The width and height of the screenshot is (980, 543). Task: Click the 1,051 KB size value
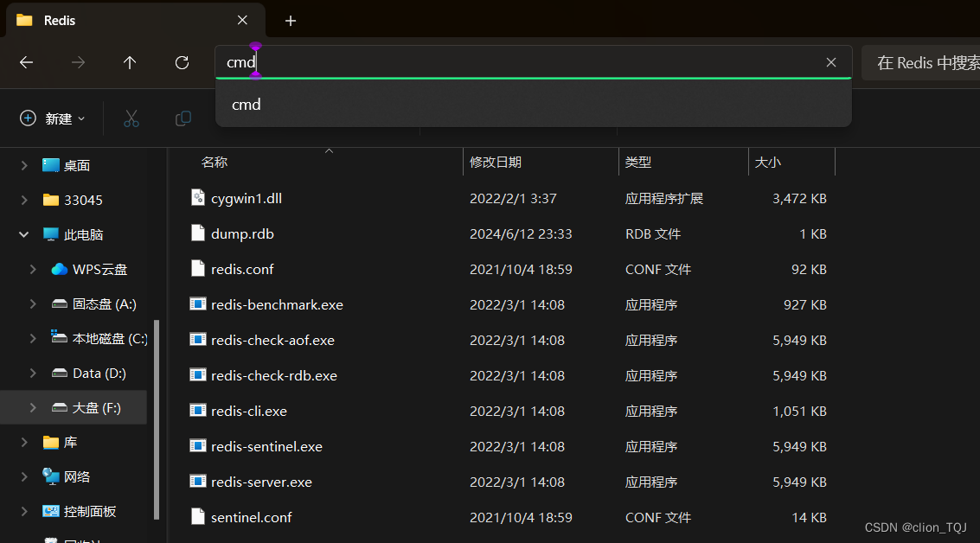coord(799,412)
